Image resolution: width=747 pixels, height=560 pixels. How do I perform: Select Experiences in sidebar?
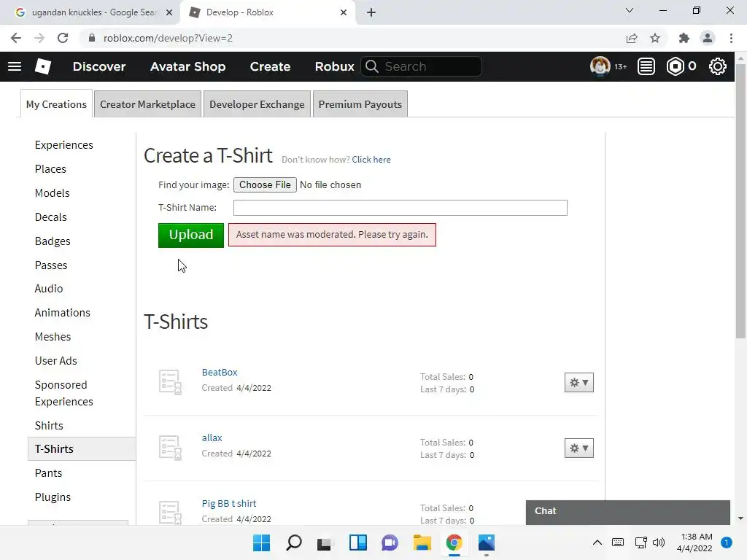64,145
